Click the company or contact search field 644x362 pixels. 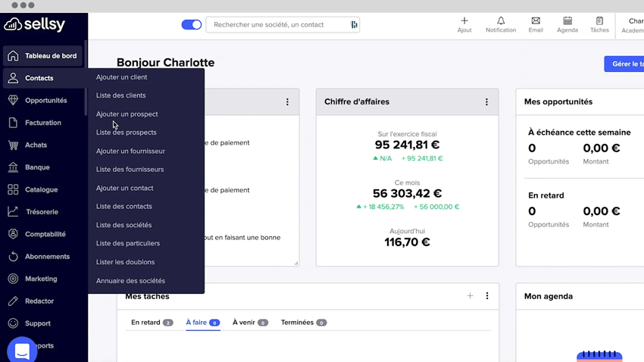(x=277, y=25)
